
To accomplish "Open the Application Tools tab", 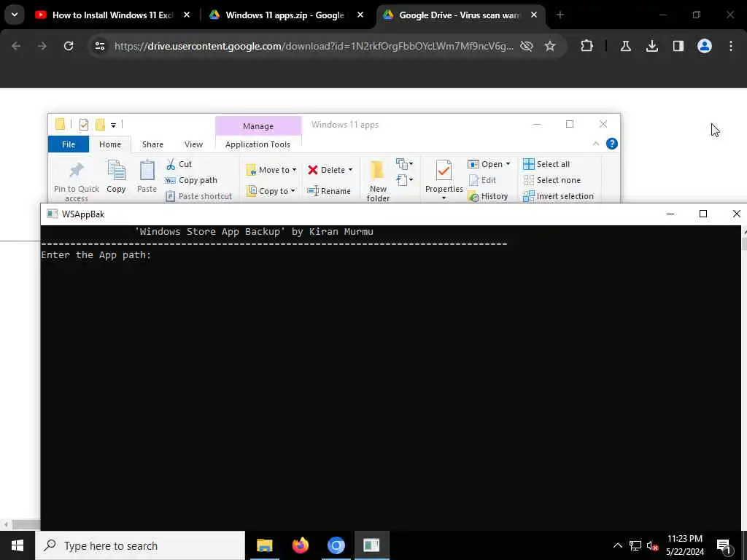I will click(x=258, y=144).
